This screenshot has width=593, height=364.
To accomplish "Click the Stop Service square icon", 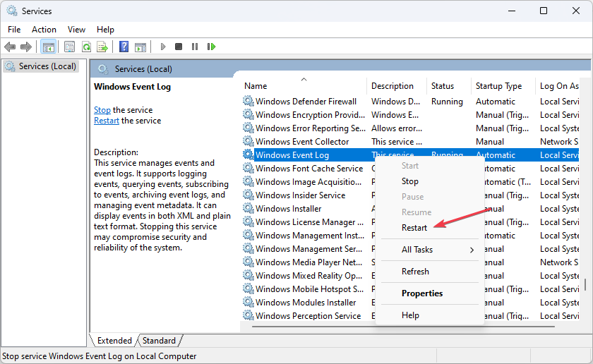I will pos(179,47).
